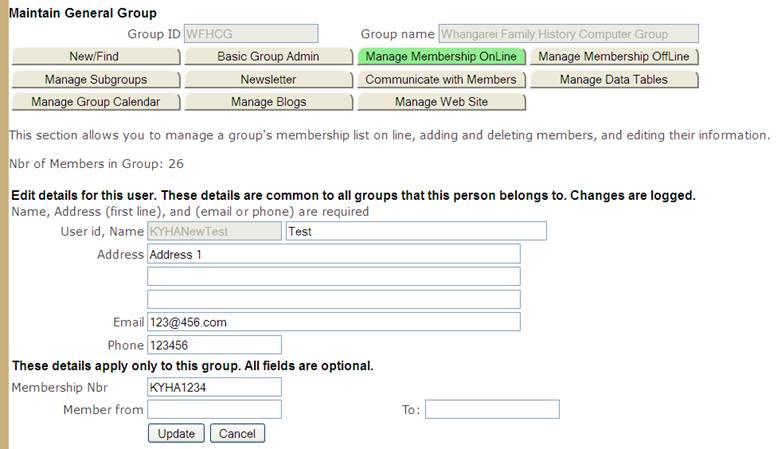
Task: Switch to Manage Blogs
Action: coord(268,102)
